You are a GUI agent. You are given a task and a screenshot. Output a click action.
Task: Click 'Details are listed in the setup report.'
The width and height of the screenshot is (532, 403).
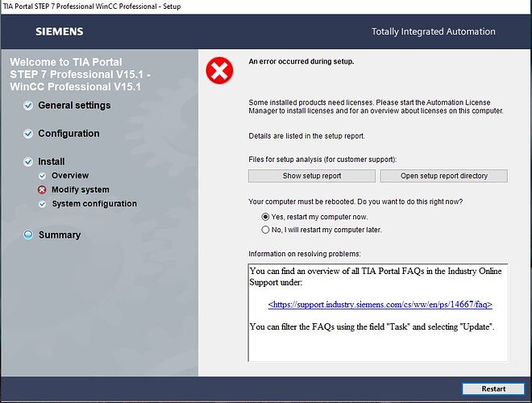click(307, 136)
